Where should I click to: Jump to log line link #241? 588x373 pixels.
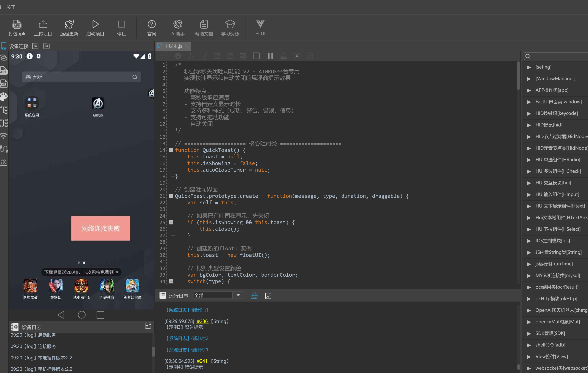click(202, 361)
